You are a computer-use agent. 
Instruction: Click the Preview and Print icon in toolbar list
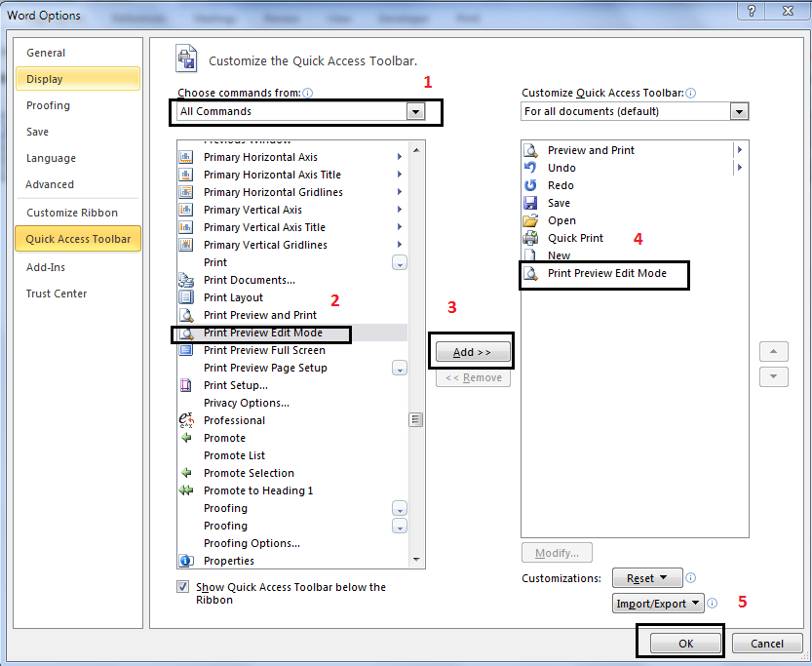click(530, 150)
